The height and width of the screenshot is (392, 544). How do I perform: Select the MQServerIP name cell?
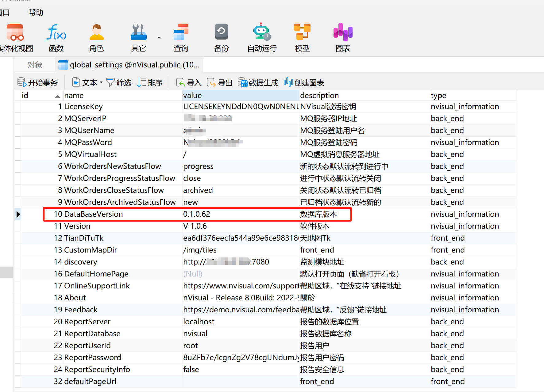[123, 119]
